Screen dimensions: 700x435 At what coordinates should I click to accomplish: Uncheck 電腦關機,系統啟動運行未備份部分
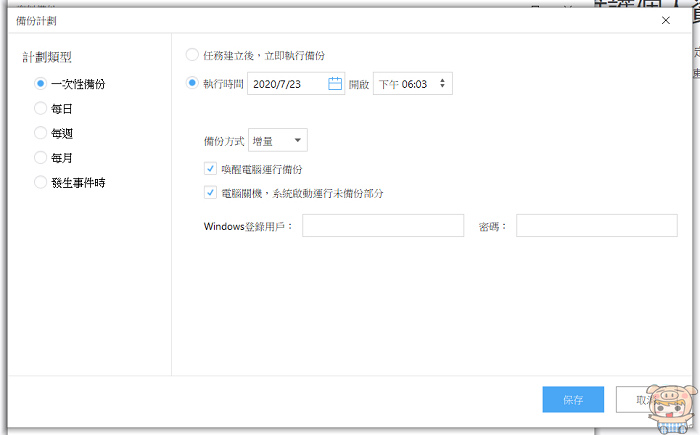pyautogui.click(x=209, y=193)
